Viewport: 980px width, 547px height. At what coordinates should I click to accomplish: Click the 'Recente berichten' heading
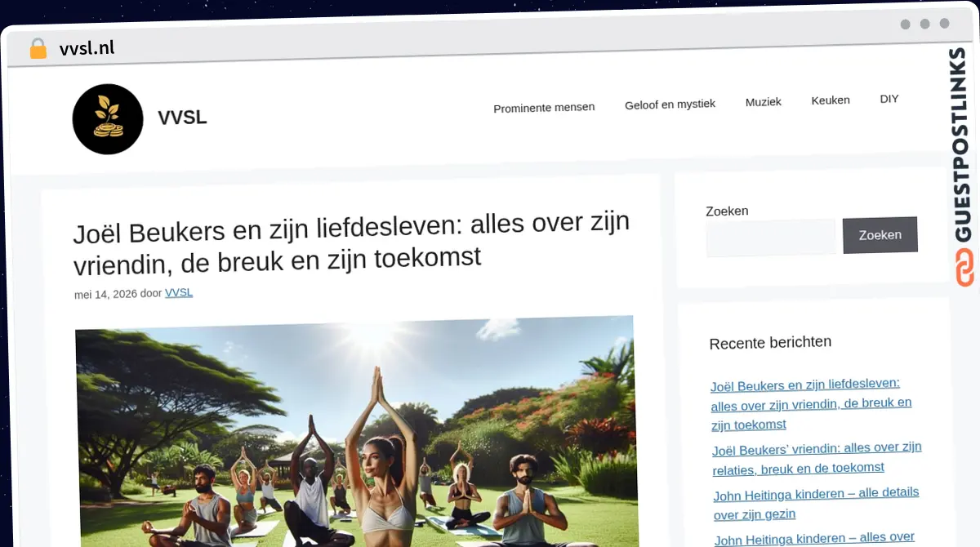click(x=770, y=343)
